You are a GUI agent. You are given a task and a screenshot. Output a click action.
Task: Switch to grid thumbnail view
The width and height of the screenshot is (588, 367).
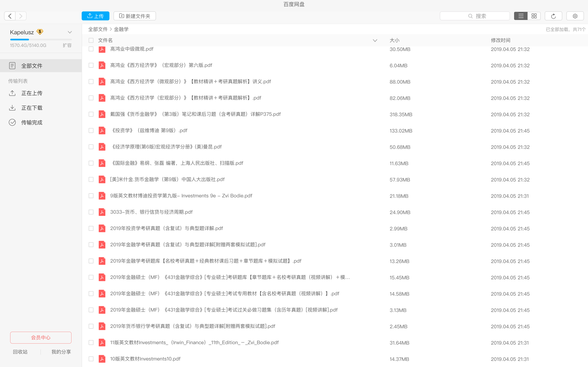534,16
